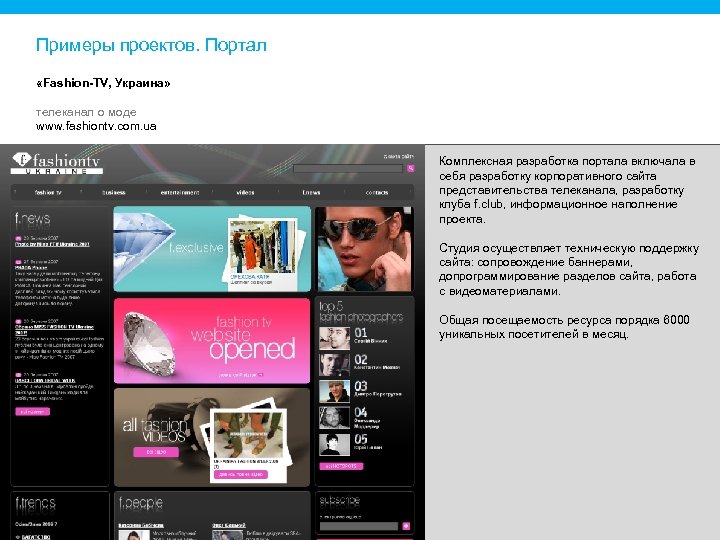Image resolution: width=720 pixels, height=540 pixels.
Task: Click the 'f.people' section heading
Action: pos(141,503)
